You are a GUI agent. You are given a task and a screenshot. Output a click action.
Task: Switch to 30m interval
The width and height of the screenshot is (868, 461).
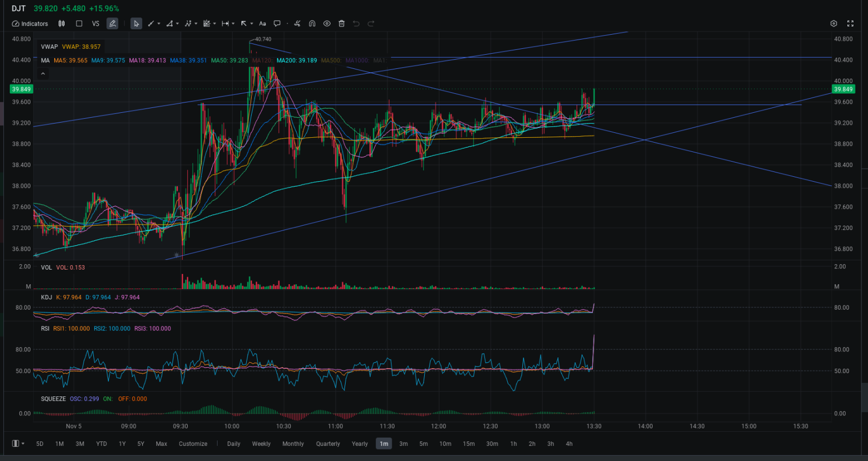point(492,444)
